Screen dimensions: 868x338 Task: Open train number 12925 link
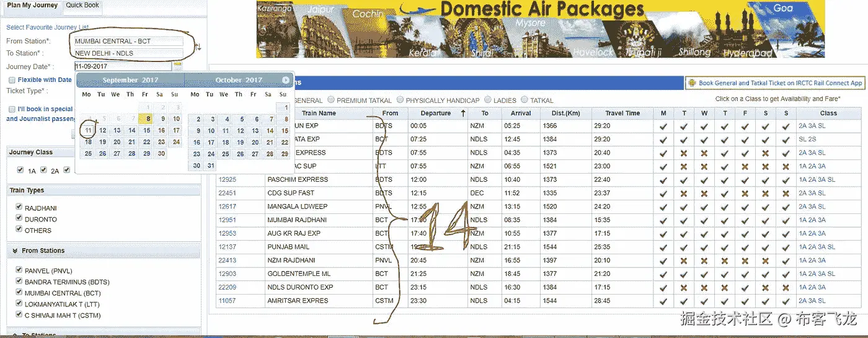[x=227, y=180]
